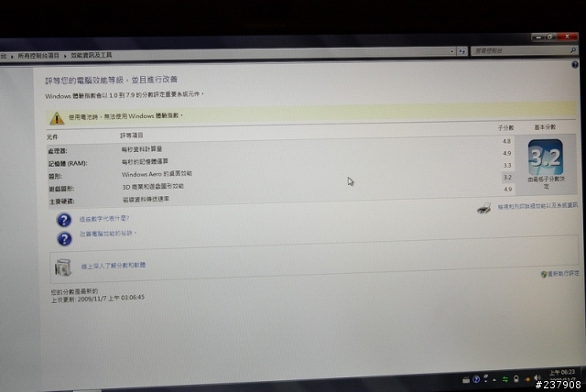Expand arrow before 效能資訊及工具 breadcrumb
This screenshot has height=392, width=586.
point(65,56)
